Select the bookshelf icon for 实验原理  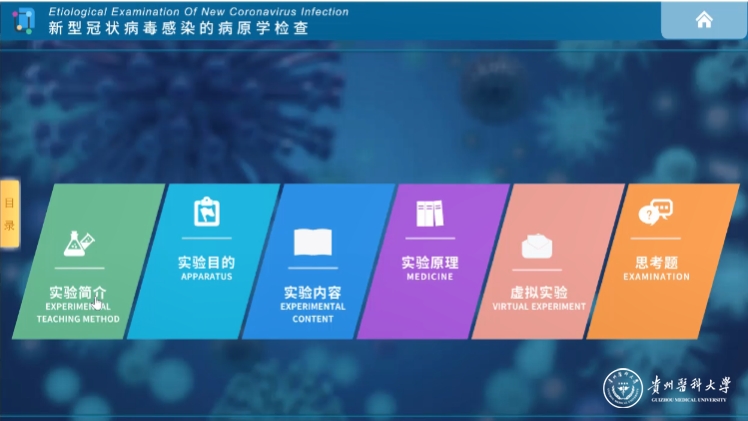click(x=429, y=212)
